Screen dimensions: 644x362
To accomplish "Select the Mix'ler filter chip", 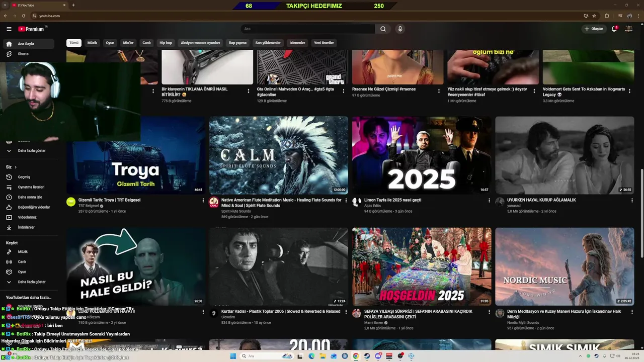I will (x=128, y=43).
